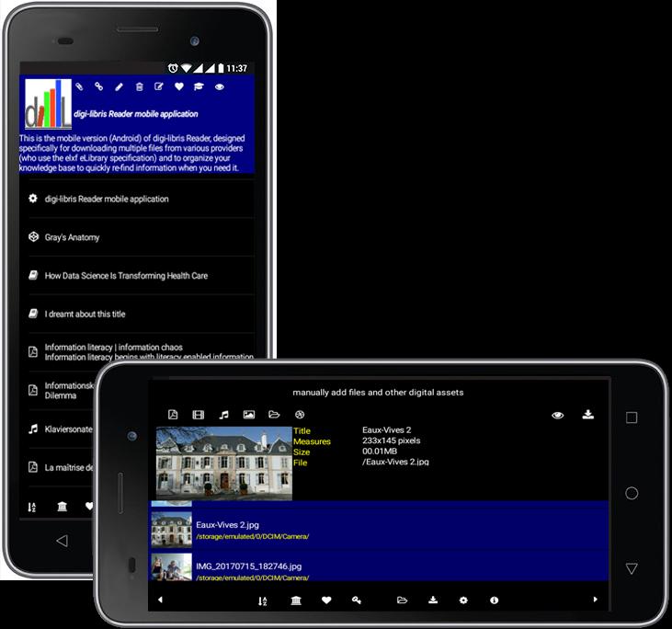
Task: Toggle the eye icon in portrait header
Action: pos(220,86)
